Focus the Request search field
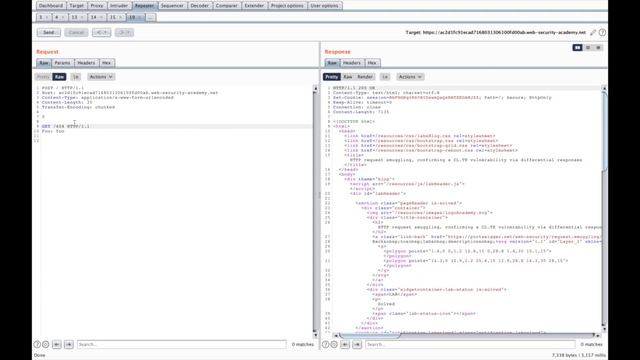This screenshot has width=640, height=360. point(182,344)
